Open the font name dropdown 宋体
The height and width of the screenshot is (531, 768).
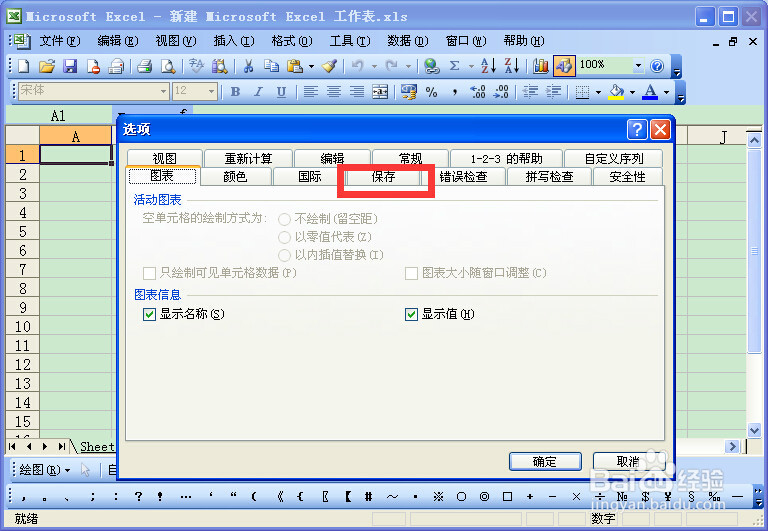click(x=164, y=91)
